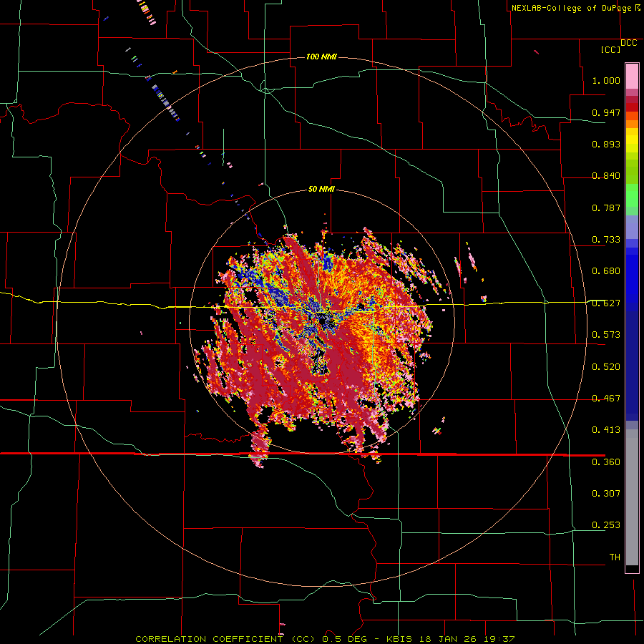Select the 0.680 legend value

coord(606,271)
